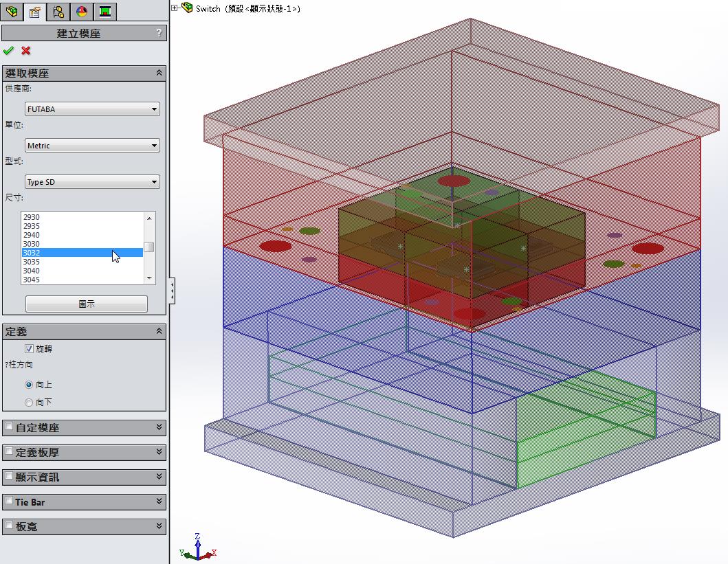Open the ConfigurationManager tab
This screenshot has width=728, height=564.
tap(58, 12)
